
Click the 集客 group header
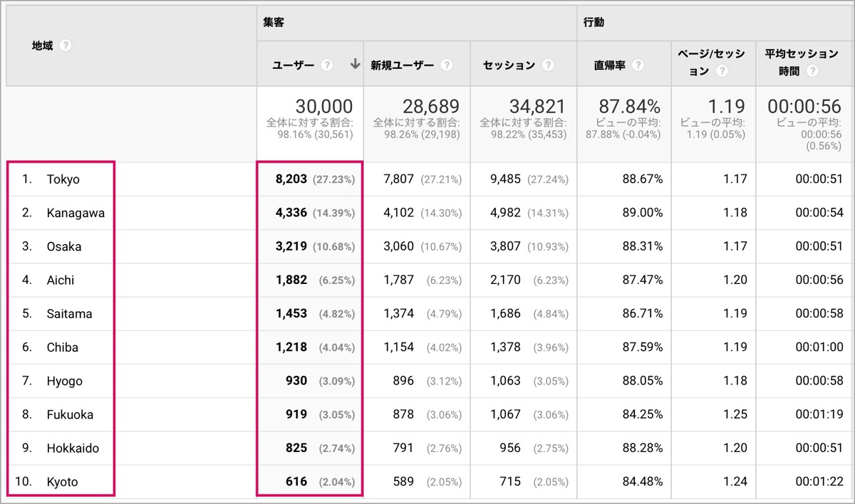click(x=274, y=23)
